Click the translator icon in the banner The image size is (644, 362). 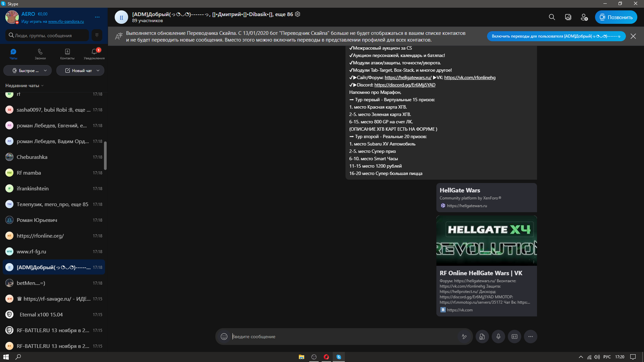[x=119, y=36]
